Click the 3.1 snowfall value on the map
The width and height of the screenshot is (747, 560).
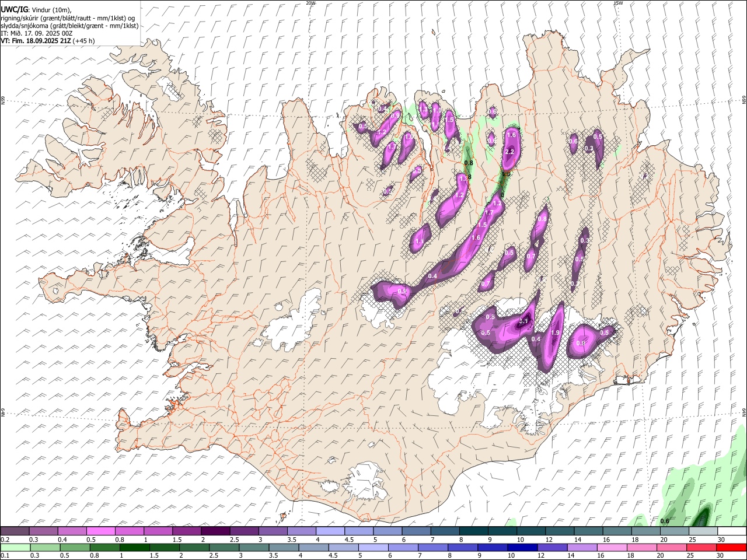click(523, 321)
